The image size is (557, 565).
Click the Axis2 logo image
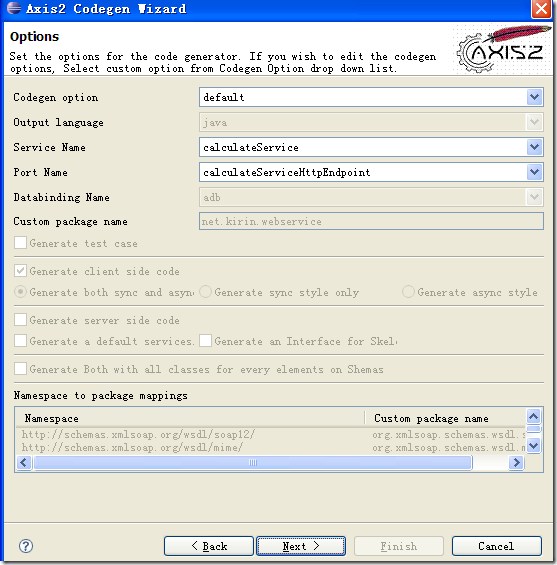(503, 49)
